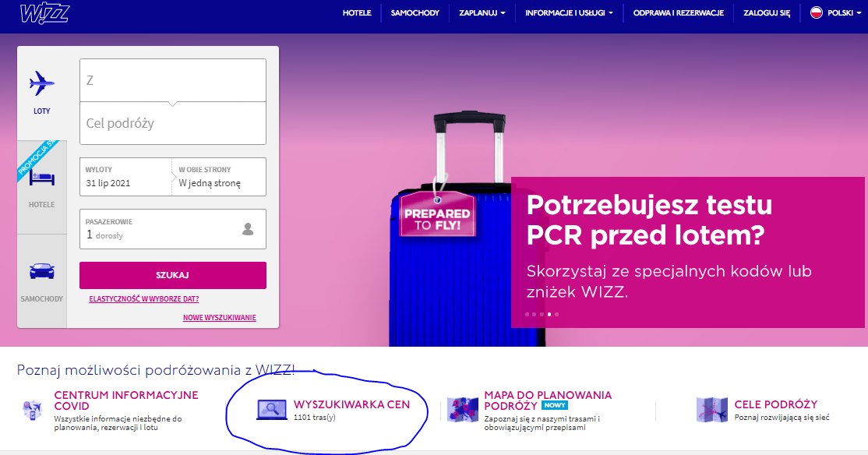Viewport: 868px width, 455px height.
Task: Open the Mapa do planowania podróży icon
Action: [x=463, y=410]
